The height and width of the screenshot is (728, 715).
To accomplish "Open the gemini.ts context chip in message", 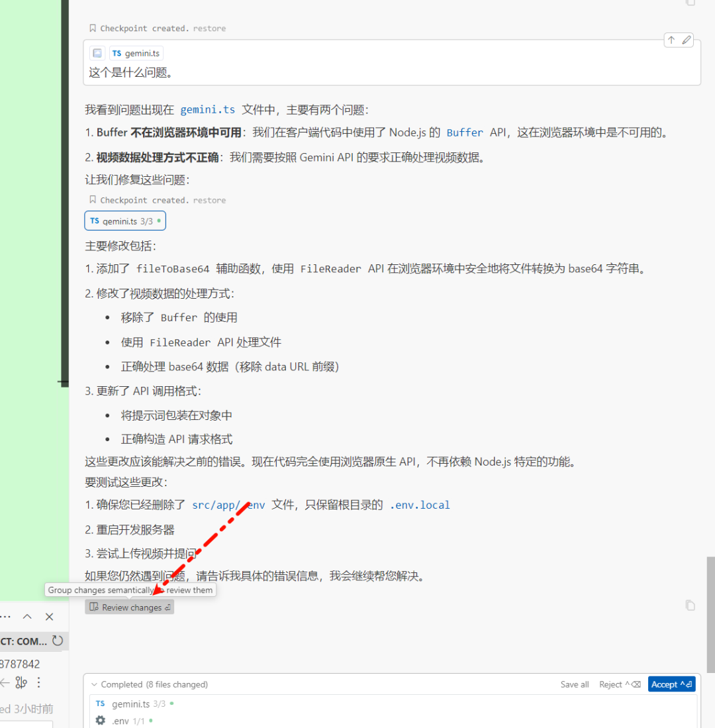I will [x=136, y=54].
